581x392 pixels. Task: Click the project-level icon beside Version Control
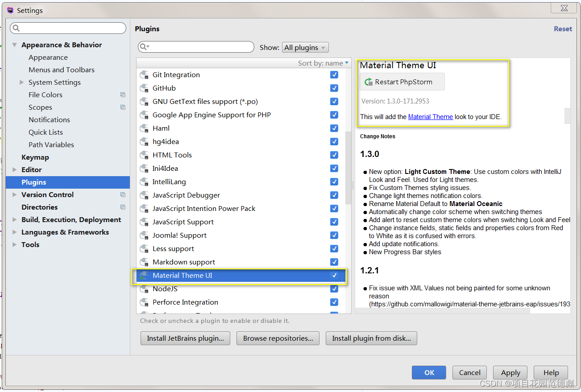[x=123, y=195]
